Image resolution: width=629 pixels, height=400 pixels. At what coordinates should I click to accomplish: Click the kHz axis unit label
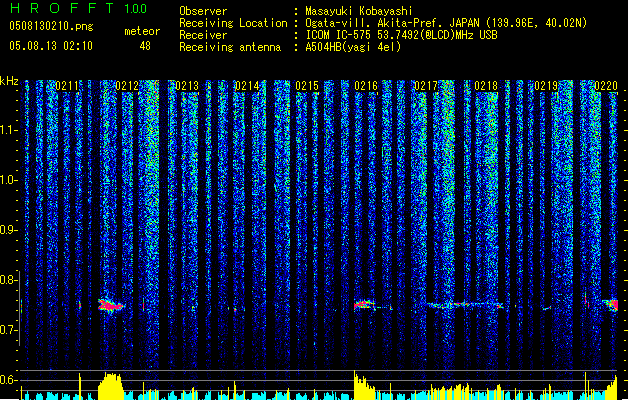[x=9, y=81]
